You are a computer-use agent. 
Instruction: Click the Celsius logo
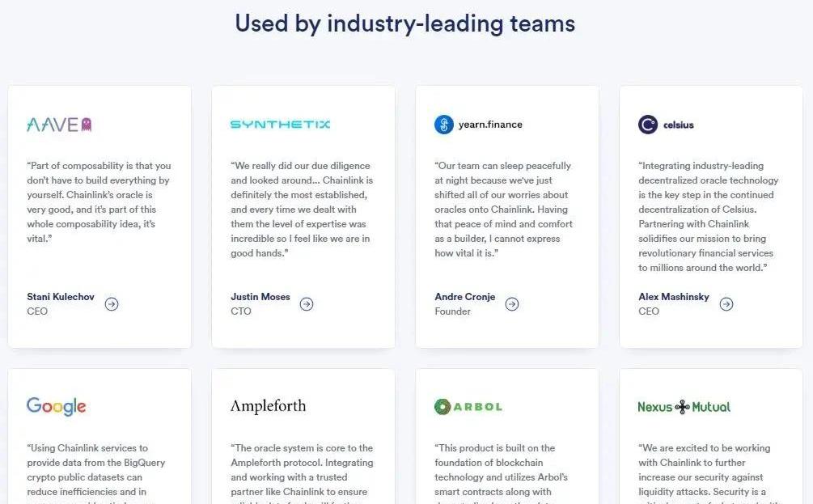(666, 125)
